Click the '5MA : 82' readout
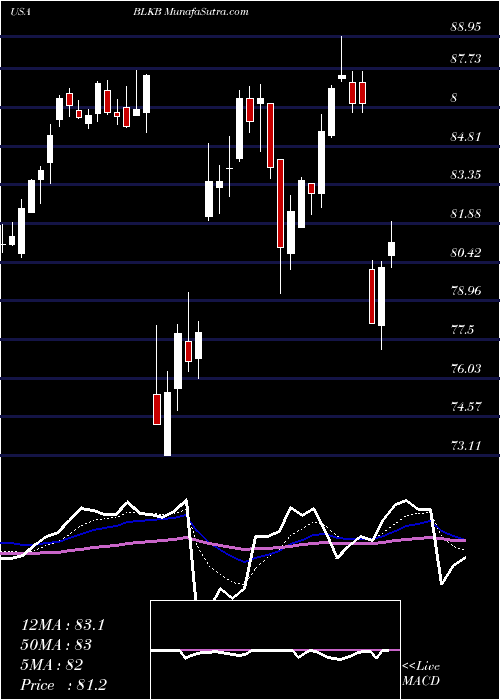 [52, 665]
